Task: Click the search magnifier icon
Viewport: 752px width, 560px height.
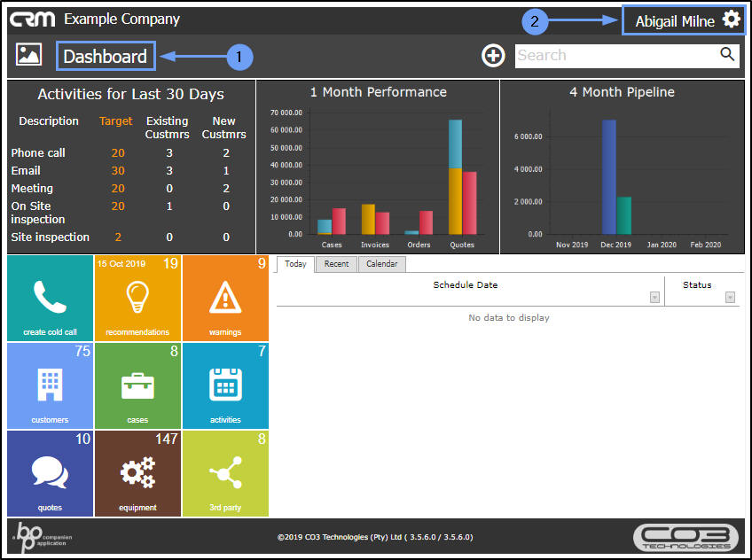Action: (727, 54)
